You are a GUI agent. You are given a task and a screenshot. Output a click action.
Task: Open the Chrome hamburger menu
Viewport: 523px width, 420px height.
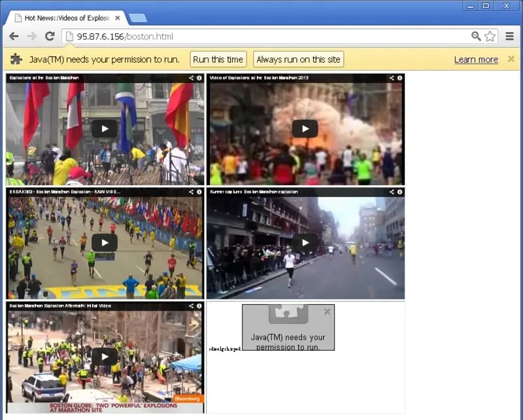pyautogui.click(x=510, y=37)
